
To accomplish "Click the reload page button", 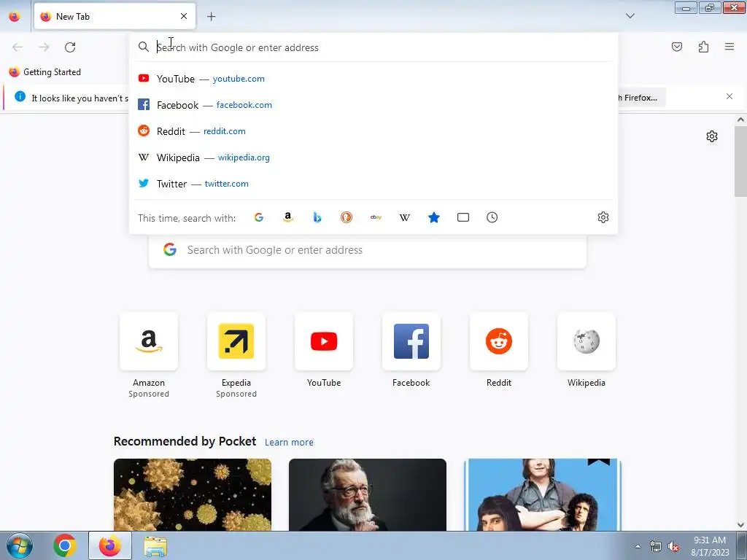I will pos(70,47).
